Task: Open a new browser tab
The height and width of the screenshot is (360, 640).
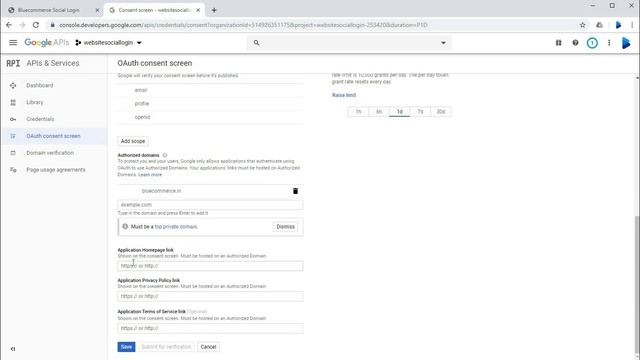Action: pos(214,10)
